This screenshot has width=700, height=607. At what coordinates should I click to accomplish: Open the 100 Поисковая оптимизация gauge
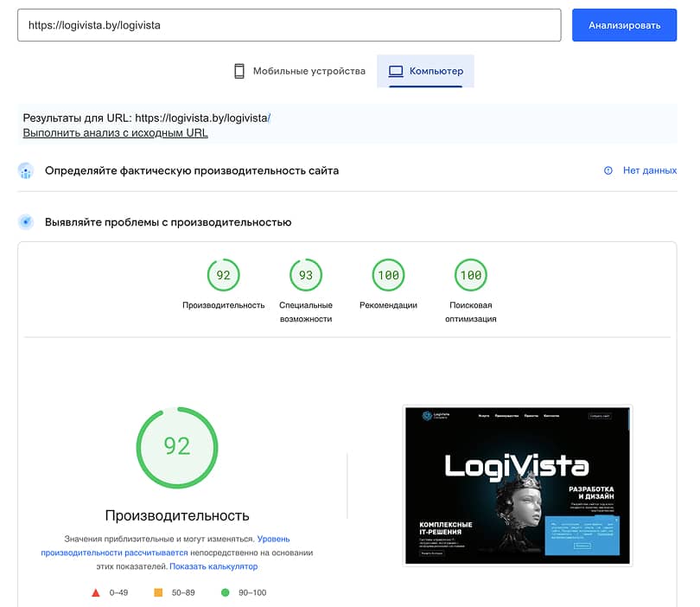470,275
